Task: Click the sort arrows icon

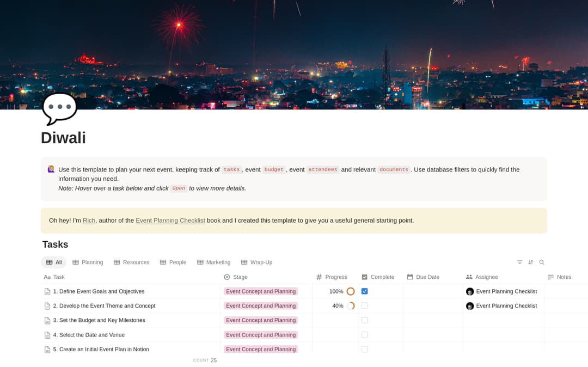Action: (x=531, y=262)
